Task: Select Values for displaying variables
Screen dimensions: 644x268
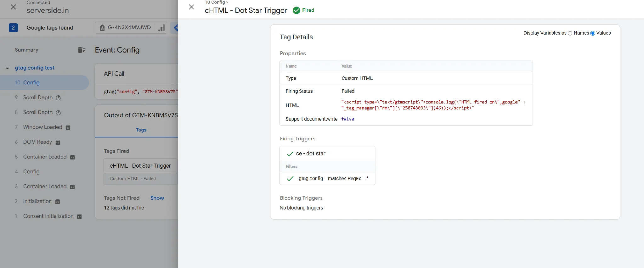Action: coord(593,33)
